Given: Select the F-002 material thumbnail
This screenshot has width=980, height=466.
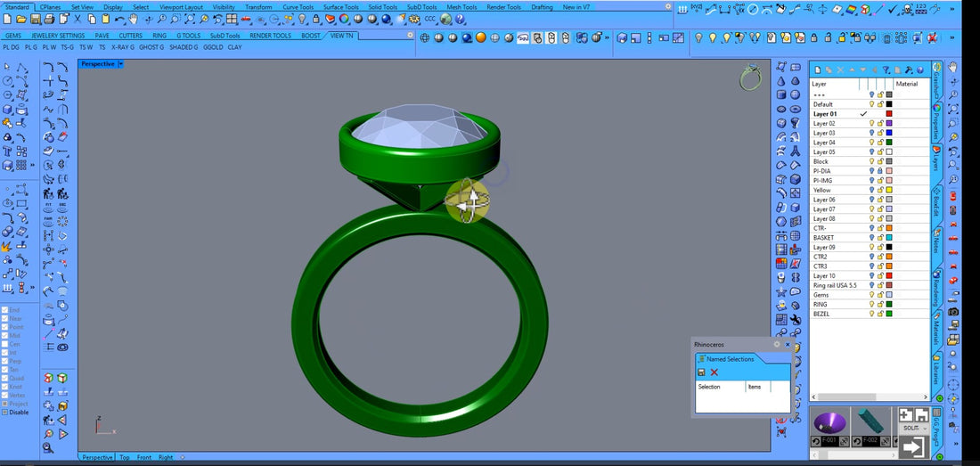Looking at the screenshot, I should pyautogui.click(x=870, y=423).
